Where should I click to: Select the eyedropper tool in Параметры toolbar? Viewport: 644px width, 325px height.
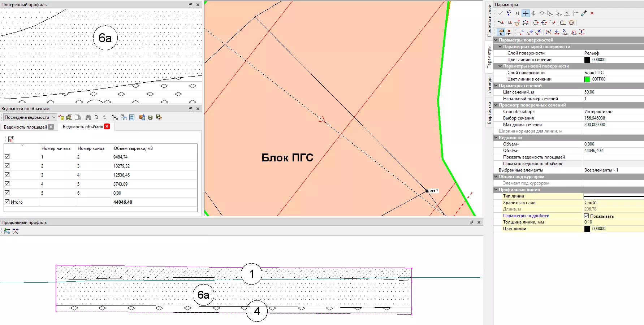[x=584, y=13]
